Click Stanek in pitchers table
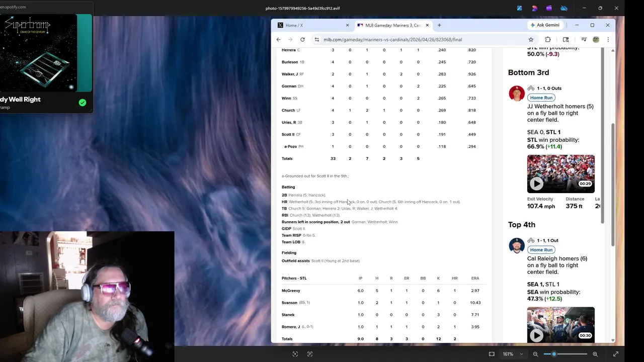This screenshot has height=362, width=644. [288, 315]
